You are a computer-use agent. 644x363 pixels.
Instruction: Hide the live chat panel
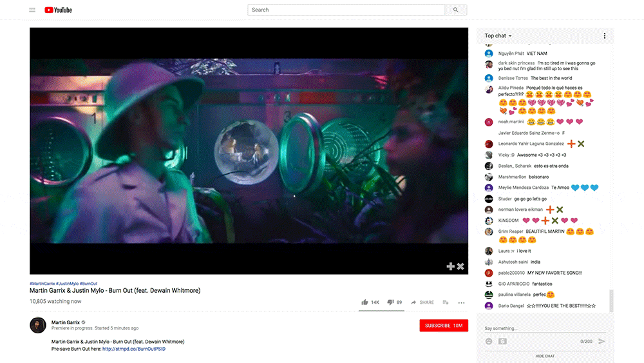coord(545,356)
